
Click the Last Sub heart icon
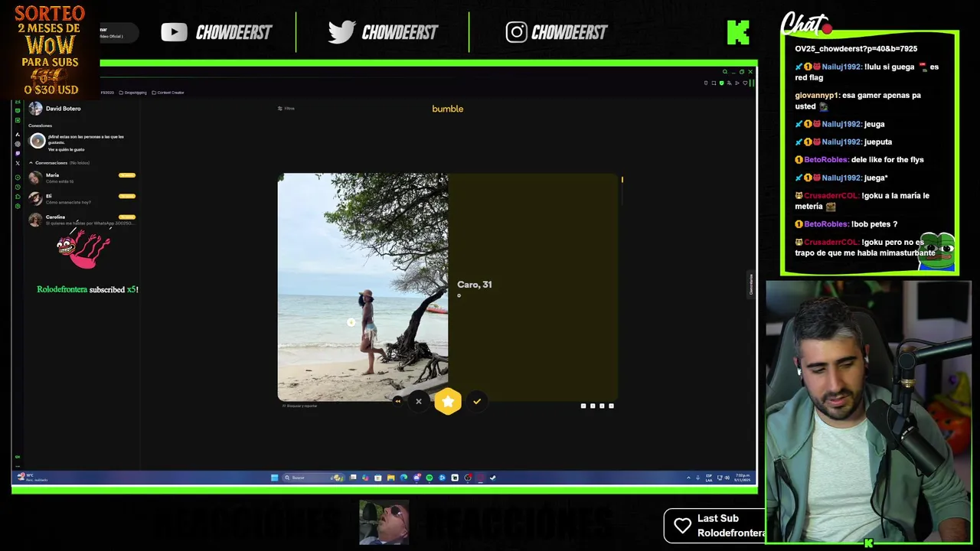click(682, 525)
